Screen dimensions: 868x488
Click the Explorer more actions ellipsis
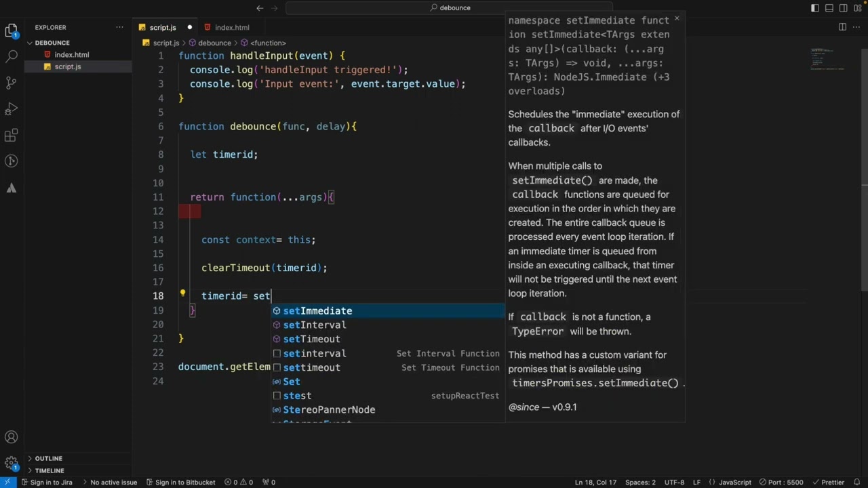point(120,27)
